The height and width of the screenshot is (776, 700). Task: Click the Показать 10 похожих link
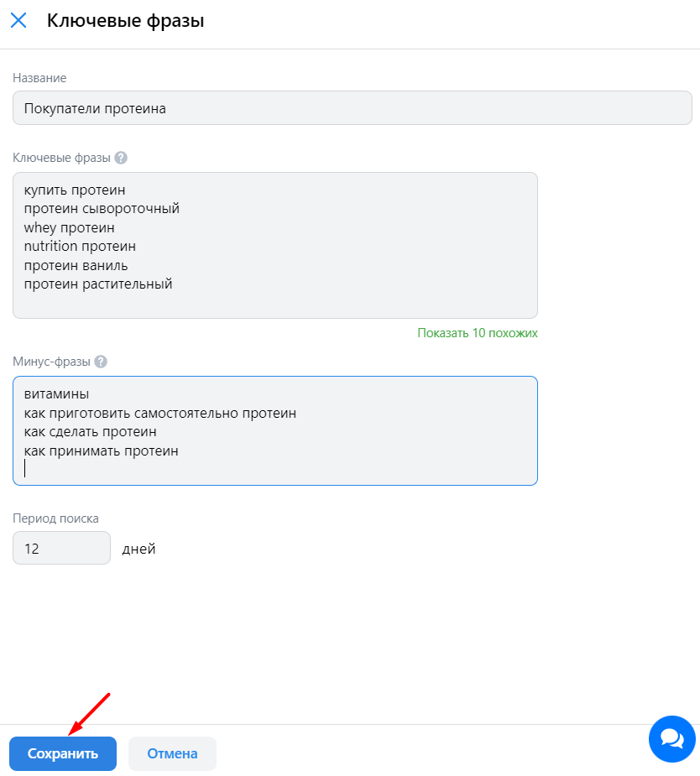(477, 333)
